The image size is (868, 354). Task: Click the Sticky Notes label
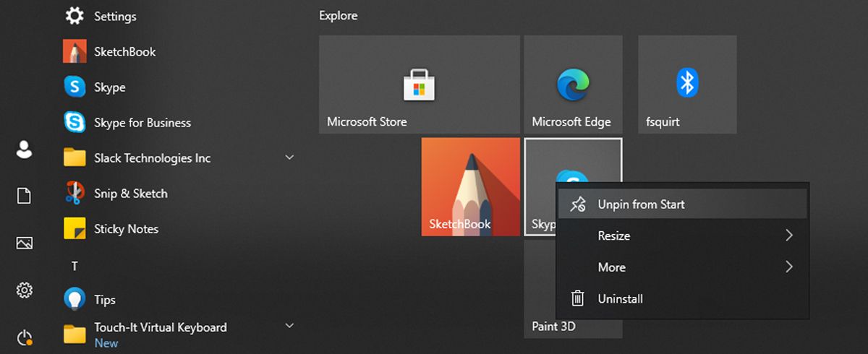coord(126,229)
